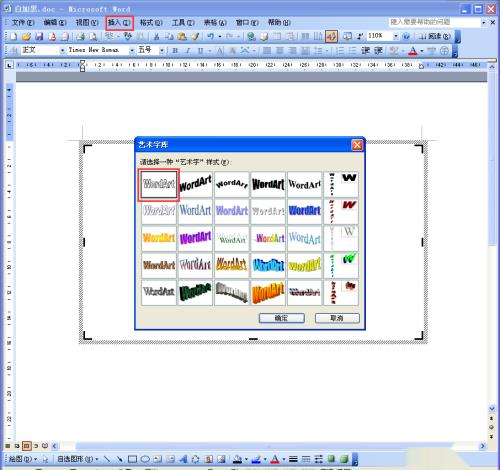Image resolution: width=500 pixels, height=470 pixels.
Task: Click the Print Preview icon
Action: pyautogui.click(x=93, y=36)
